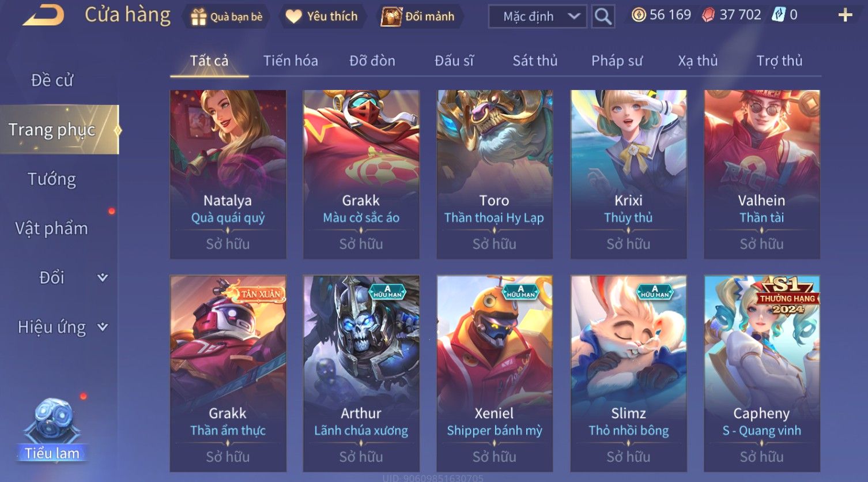Select Vật phẩm in the sidebar

[x=52, y=229]
